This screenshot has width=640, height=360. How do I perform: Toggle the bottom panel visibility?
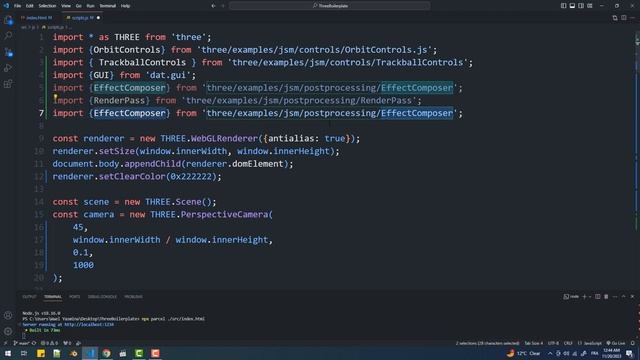pos(572,6)
